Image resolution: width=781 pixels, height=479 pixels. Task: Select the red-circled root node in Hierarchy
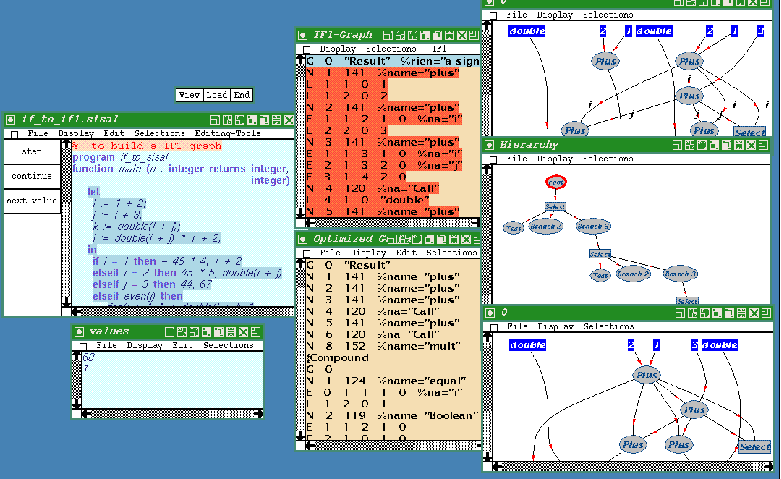point(556,182)
